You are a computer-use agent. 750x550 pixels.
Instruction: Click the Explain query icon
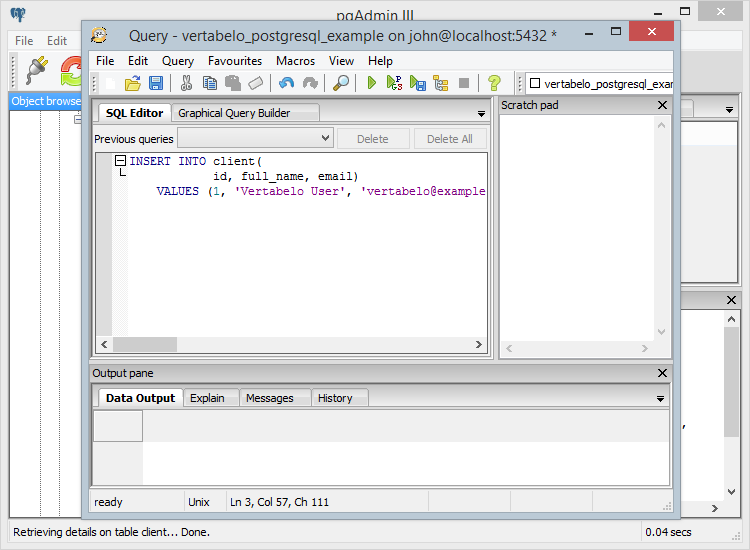(x=440, y=83)
